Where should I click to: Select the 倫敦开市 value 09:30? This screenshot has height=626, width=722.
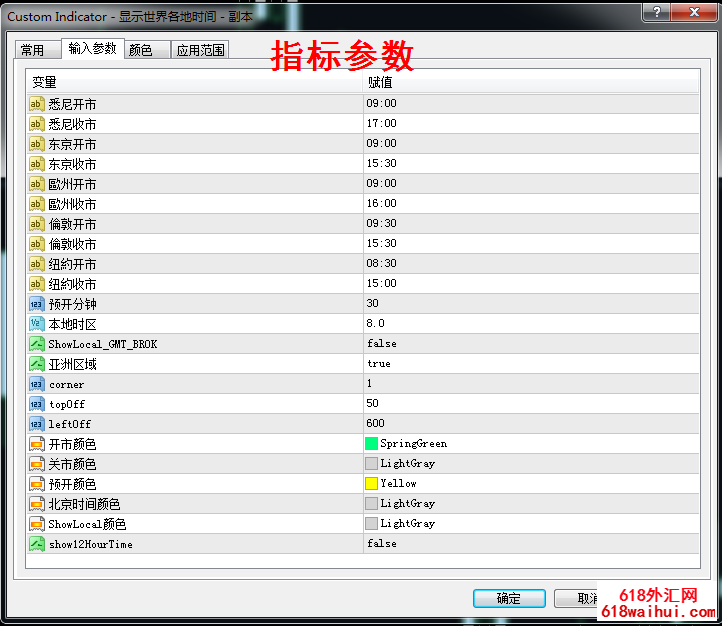(x=381, y=223)
